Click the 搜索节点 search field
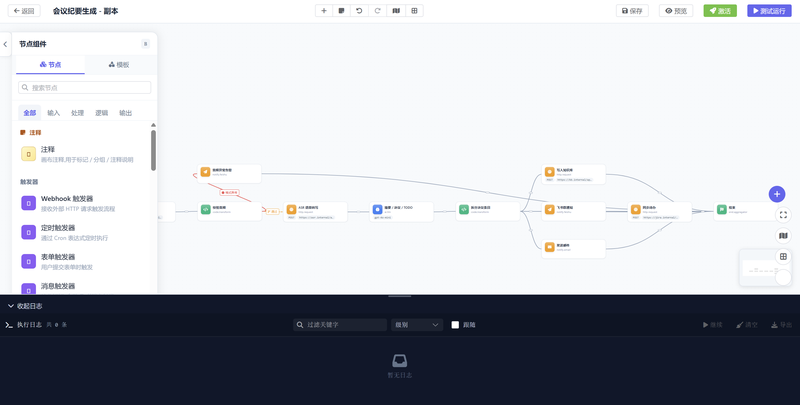The image size is (800, 405). click(85, 88)
